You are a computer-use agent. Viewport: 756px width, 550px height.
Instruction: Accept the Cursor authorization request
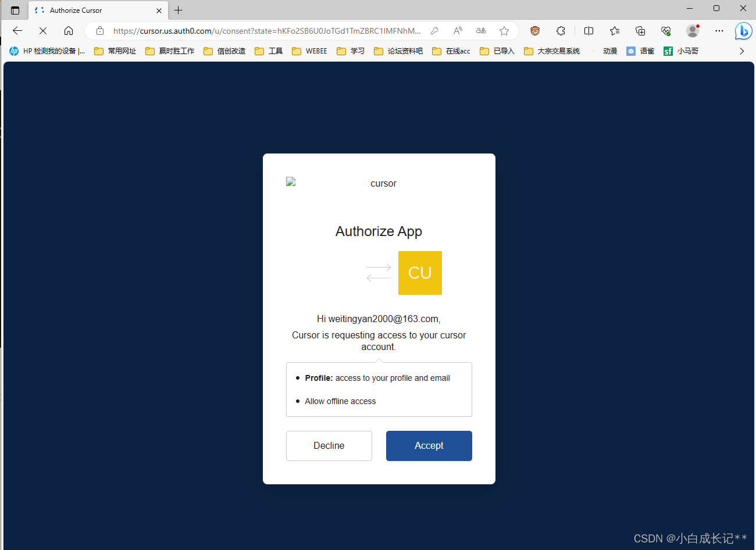[x=429, y=445]
